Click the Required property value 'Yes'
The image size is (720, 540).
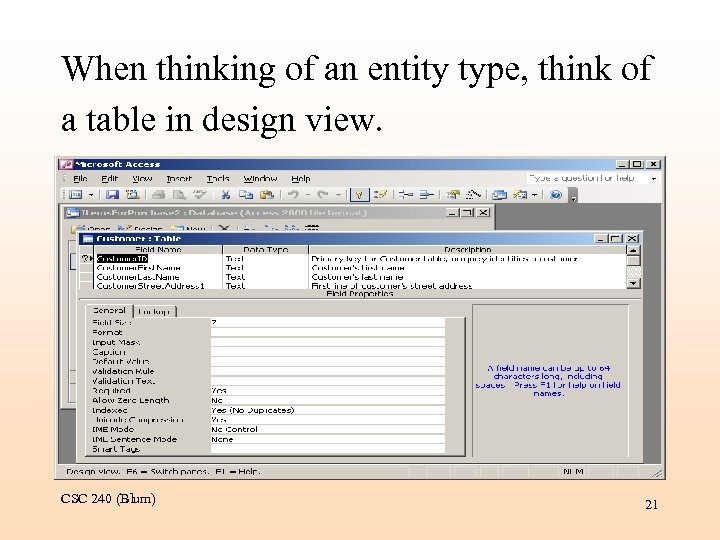[x=327, y=391]
